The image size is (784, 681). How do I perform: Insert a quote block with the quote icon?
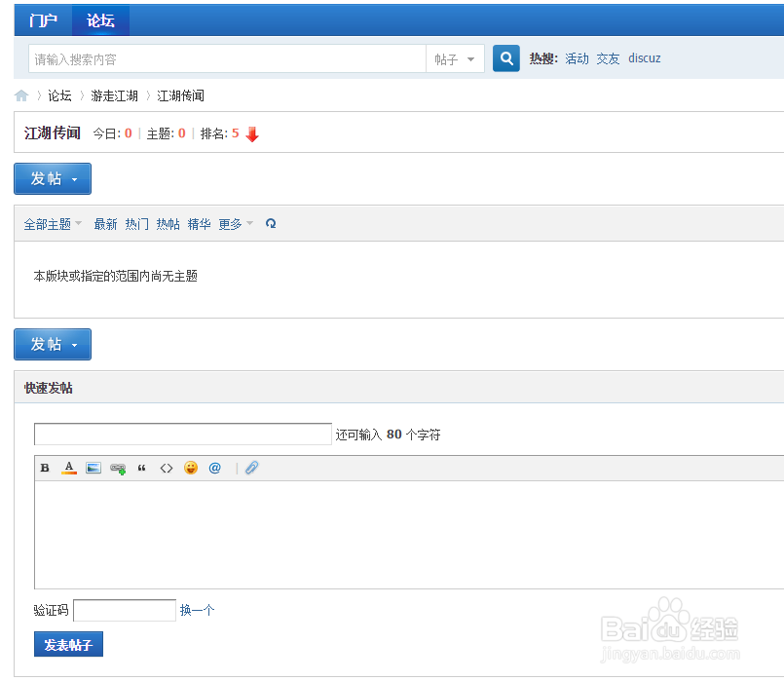coord(142,468)
